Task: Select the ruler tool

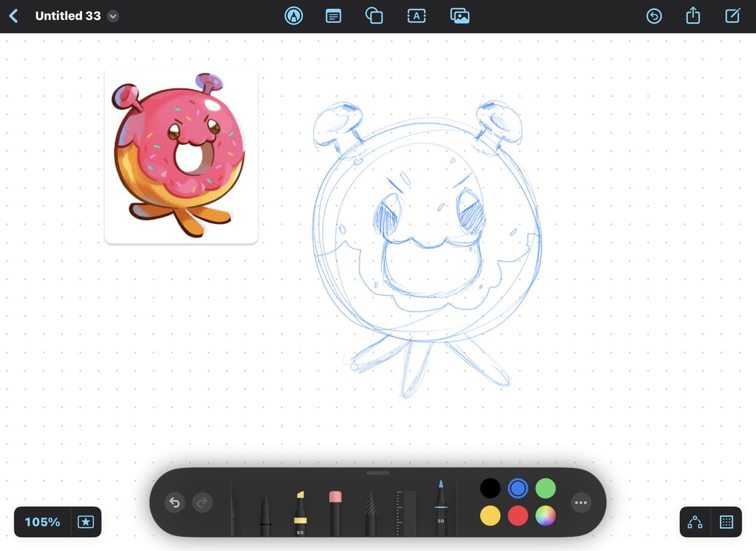Action: pyautogui.click(x=406, y=514)
